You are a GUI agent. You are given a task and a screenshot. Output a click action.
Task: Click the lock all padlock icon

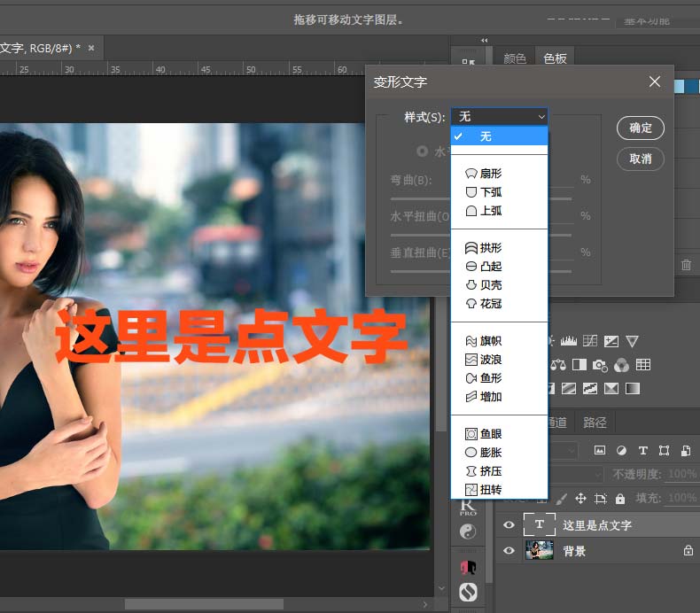click(x=619, y=499)
